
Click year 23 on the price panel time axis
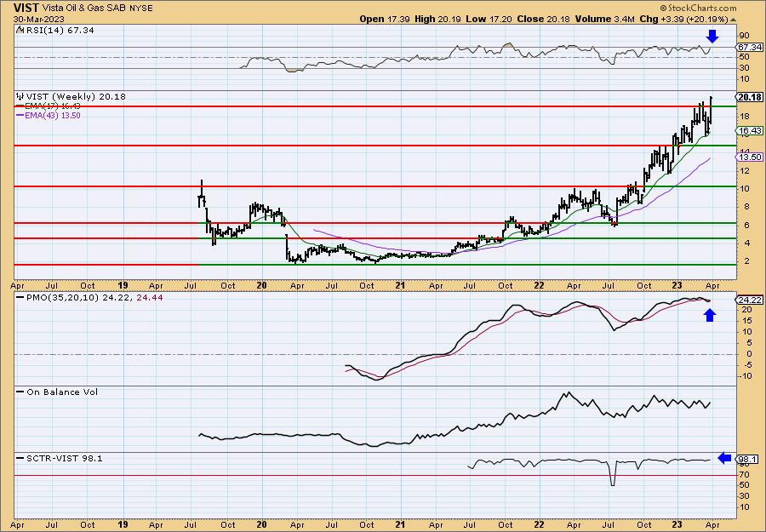[677, 285]
